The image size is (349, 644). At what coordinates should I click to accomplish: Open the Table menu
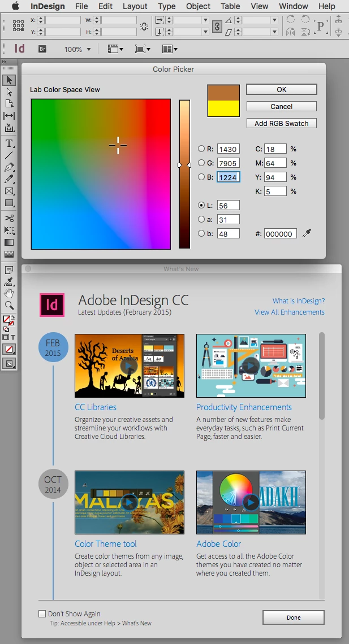coord(230,6)
